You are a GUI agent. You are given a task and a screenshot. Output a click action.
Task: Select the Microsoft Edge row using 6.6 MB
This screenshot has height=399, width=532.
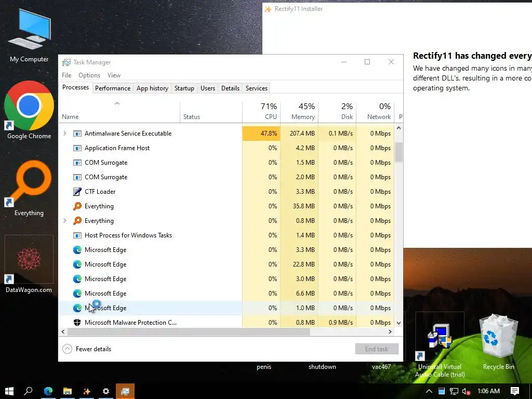pyautogui.click(x=227, y=294)
